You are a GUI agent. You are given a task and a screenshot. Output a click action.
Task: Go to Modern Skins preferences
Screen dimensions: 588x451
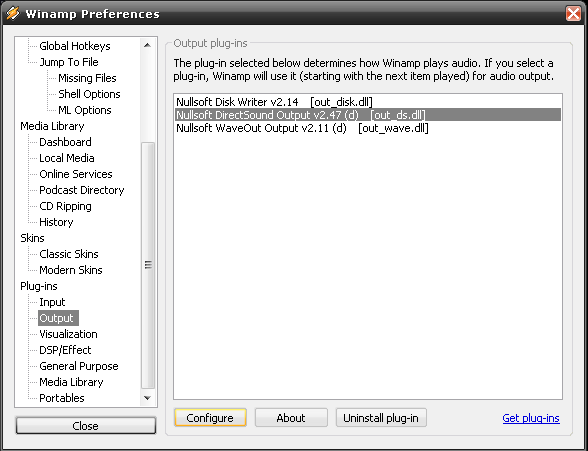pos(71,270)
